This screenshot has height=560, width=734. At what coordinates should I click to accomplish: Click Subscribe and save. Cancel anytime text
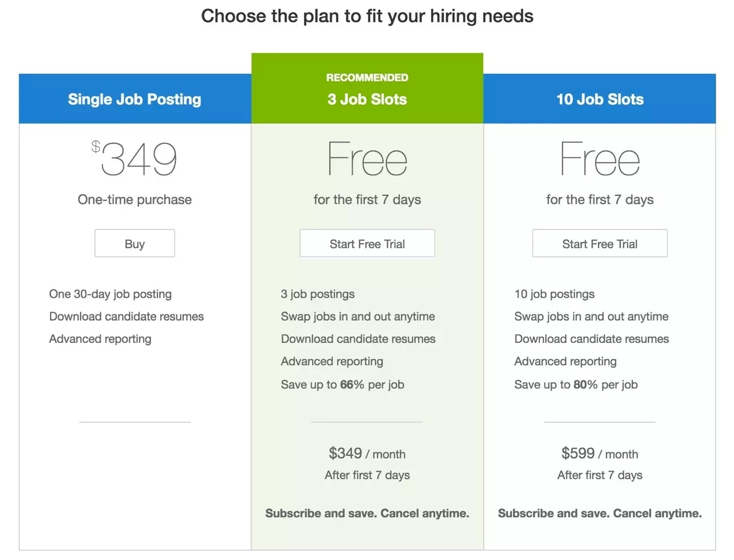(367, 513)
